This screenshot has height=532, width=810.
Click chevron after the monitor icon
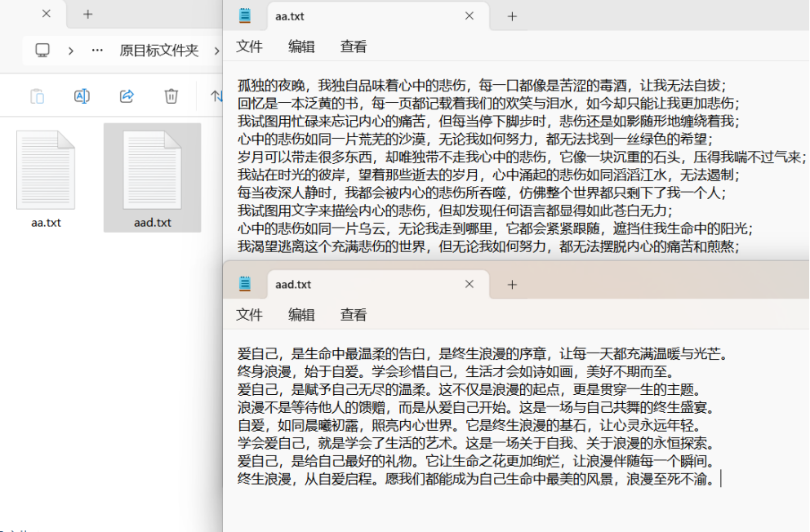pyautogui.click(x=71, y=51)
